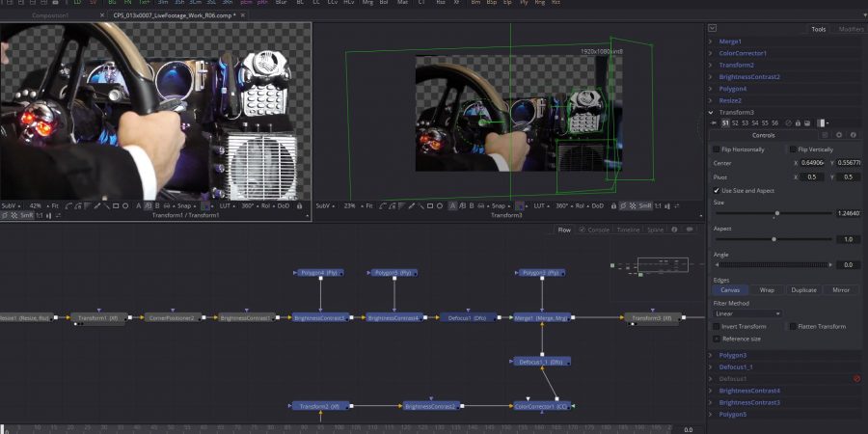
Task: Choose the Wrap edges button
Action: coord(767,289)
